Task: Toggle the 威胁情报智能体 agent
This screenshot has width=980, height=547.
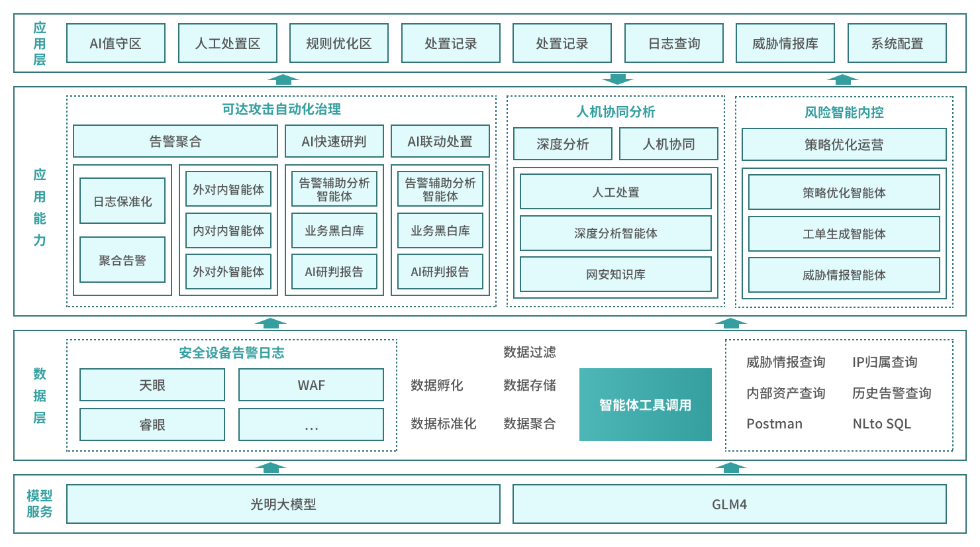Action: pos(844,275)
